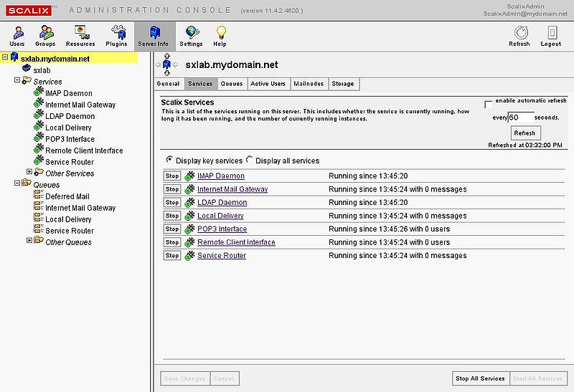This screenshot has height=392, width=574.
Task: Click the Help lightbulb icon
Action: click(220, 34)
